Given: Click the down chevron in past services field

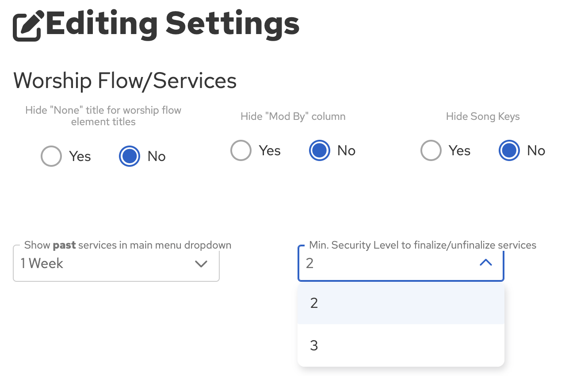Looking at the screenshot, I should click(x=201, y=264).
